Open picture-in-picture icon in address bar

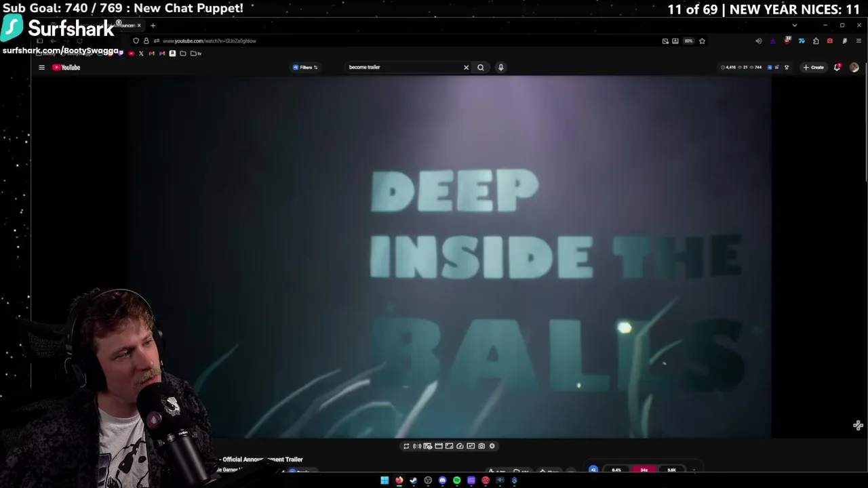tap(665, 41)
